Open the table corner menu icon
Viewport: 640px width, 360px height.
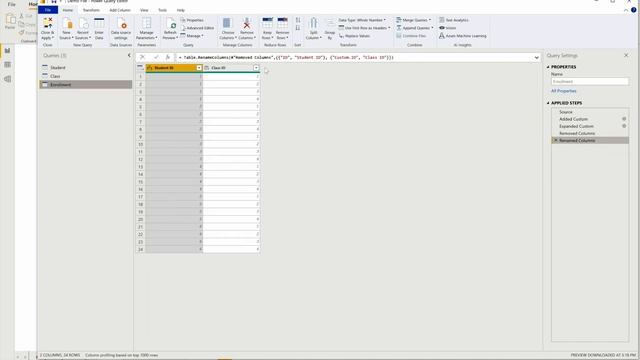(x=140, y=68)
